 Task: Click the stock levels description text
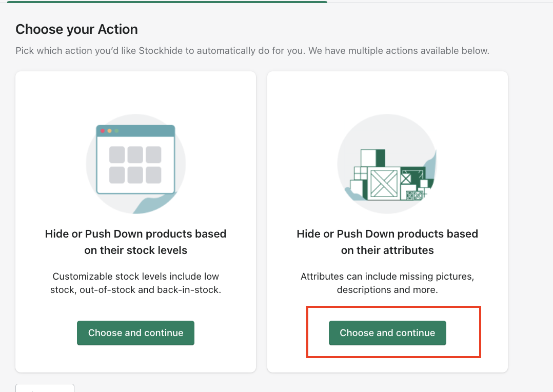pyautogui.click(x=135, y=283)
